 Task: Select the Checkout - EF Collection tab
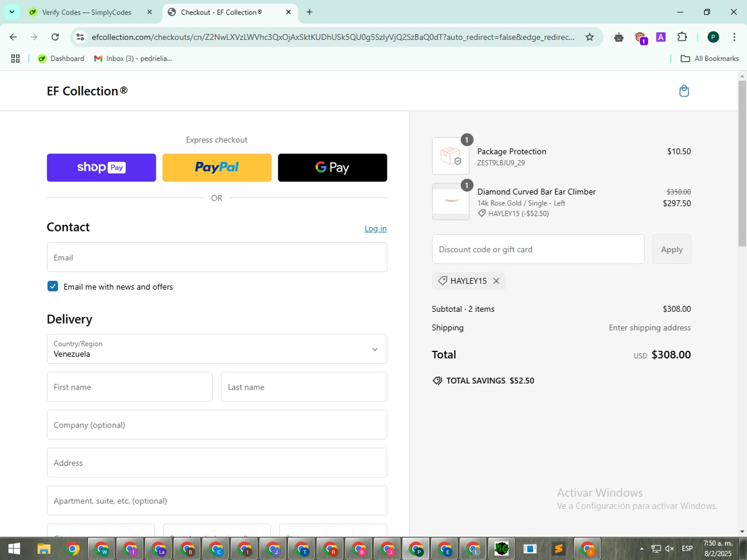pyautogui.click(x=222, y=12)
